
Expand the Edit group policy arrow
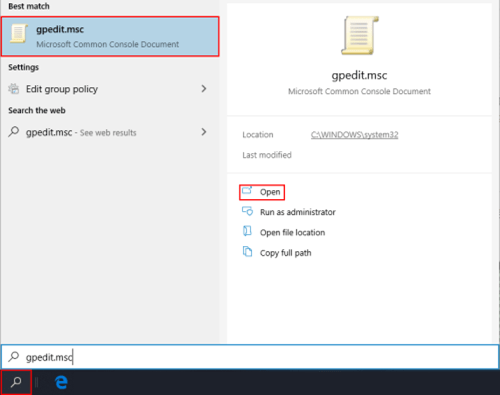pos(204,89)
